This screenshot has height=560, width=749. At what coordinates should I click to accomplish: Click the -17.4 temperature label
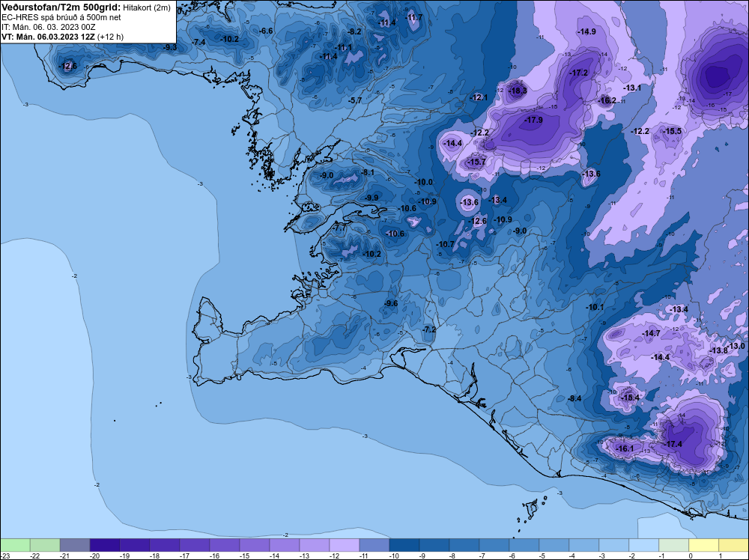(x=673, y=444)
